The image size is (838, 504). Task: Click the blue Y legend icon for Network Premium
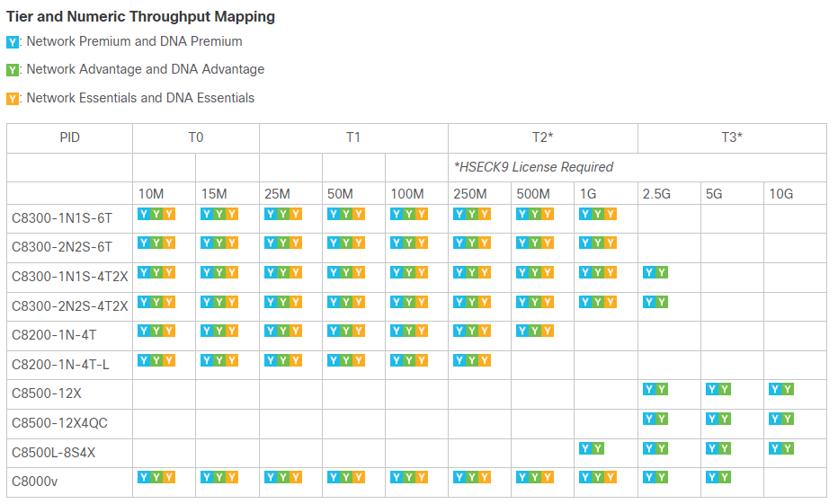[x=13, y=42]
